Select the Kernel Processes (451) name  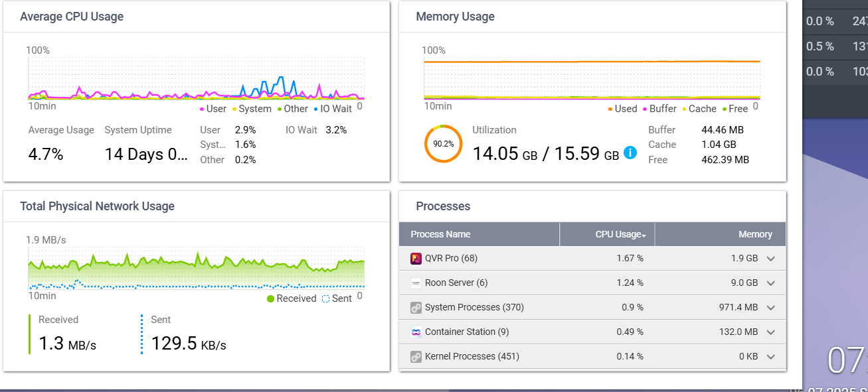coord(472,356)
